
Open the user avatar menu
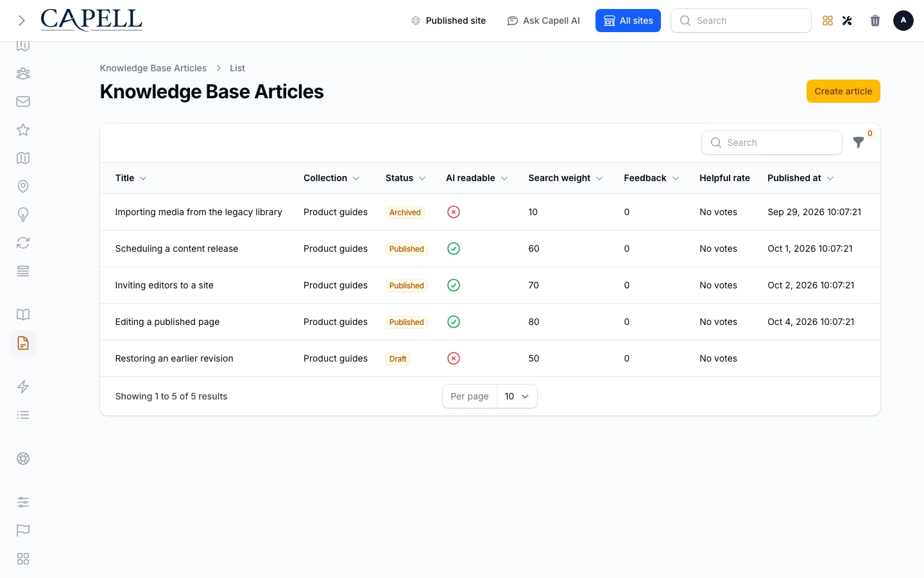[x=903, y=21]
